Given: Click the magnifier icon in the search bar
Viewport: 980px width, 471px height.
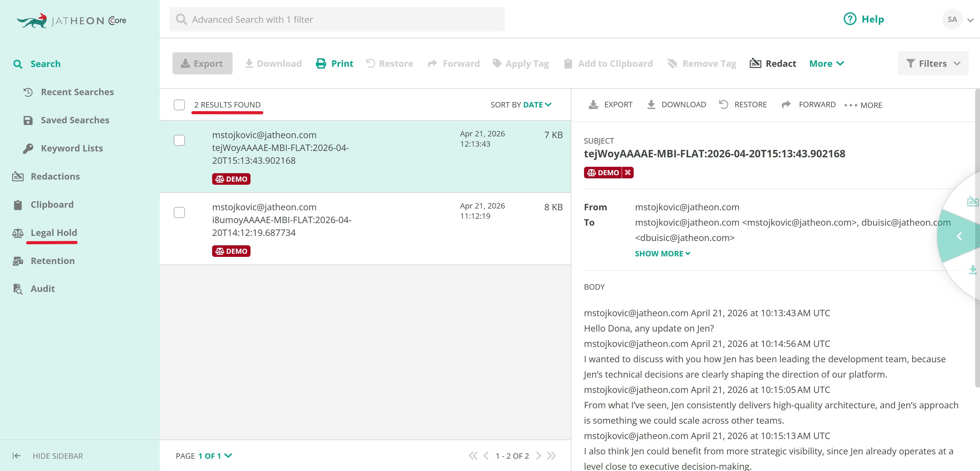Looking at the screenshot, I should 181,19.
